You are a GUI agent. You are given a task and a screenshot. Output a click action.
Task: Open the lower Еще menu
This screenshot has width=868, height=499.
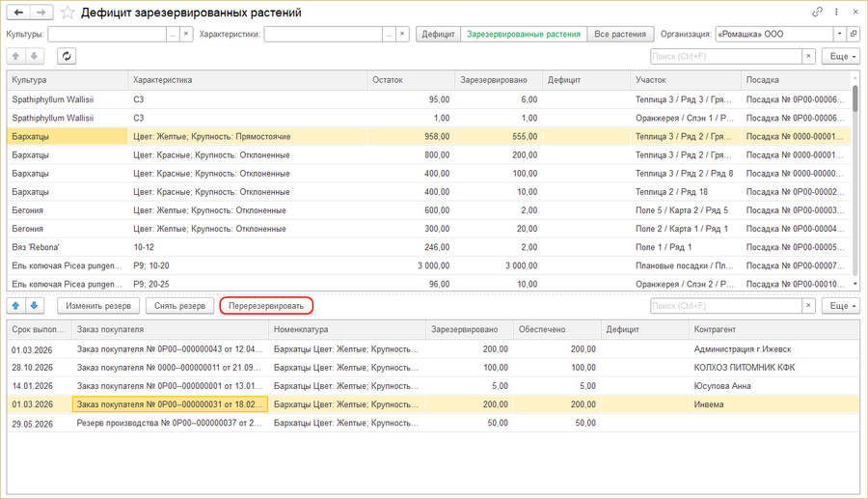coord(840,306)
